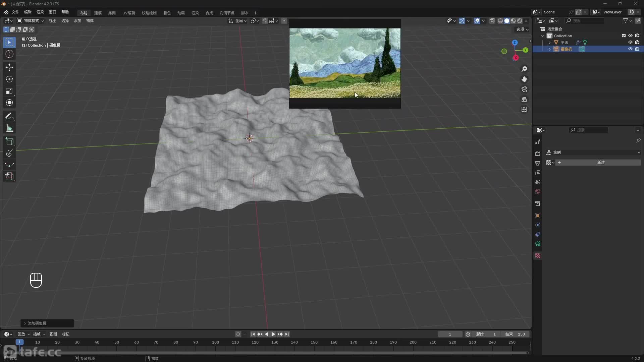Image resolution: width=644 pixels, height=362 pixels.
Task: Activate the Scale tool
Action: coord(9,91)
